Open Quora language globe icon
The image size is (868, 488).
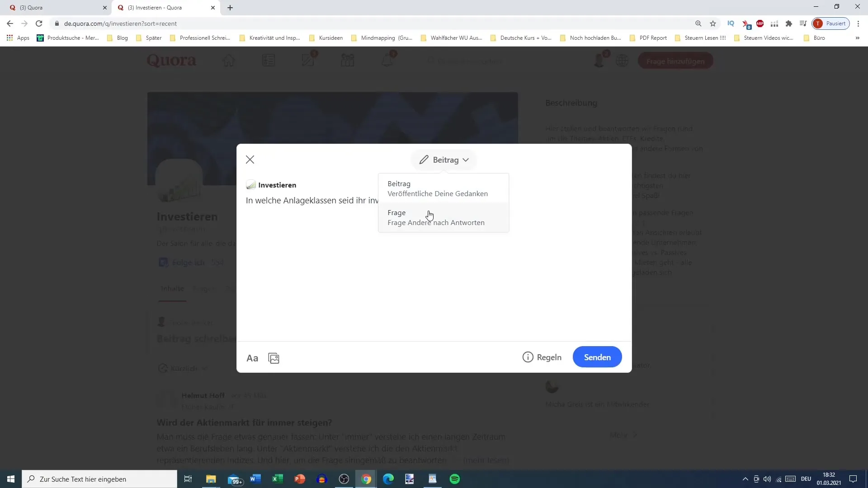pyautogui.click(x=622, y=61)
